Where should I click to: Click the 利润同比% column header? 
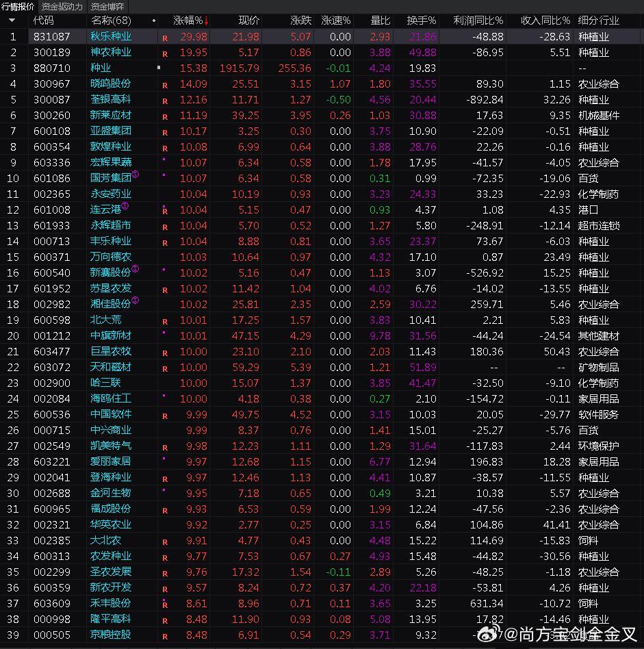(x=478, y=21)
